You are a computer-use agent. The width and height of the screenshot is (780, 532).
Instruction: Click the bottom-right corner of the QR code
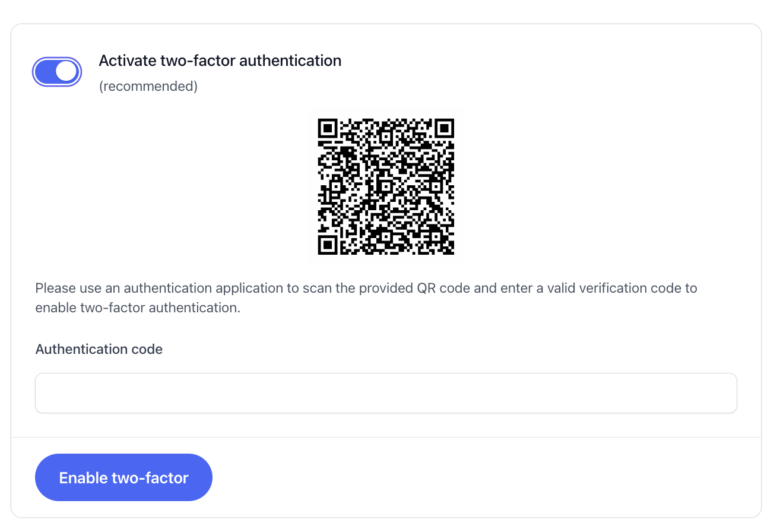[x=451, y=252]
